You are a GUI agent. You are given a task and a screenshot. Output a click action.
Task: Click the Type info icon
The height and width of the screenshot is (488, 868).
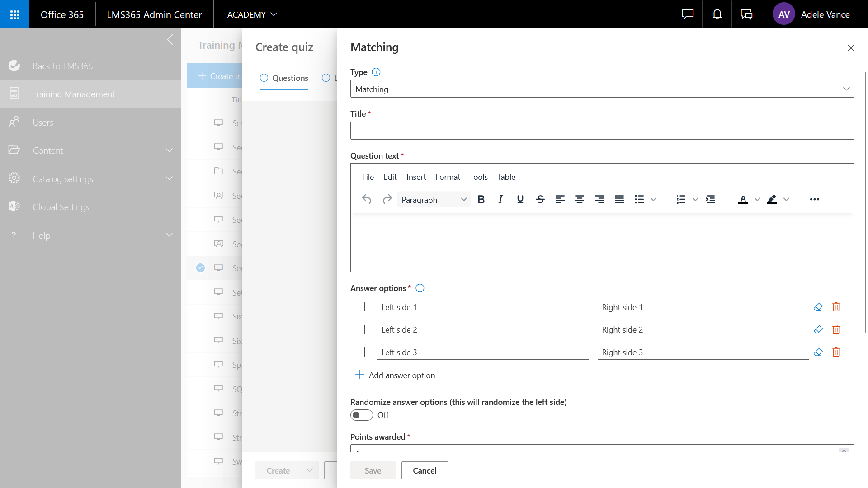point(376,72)
